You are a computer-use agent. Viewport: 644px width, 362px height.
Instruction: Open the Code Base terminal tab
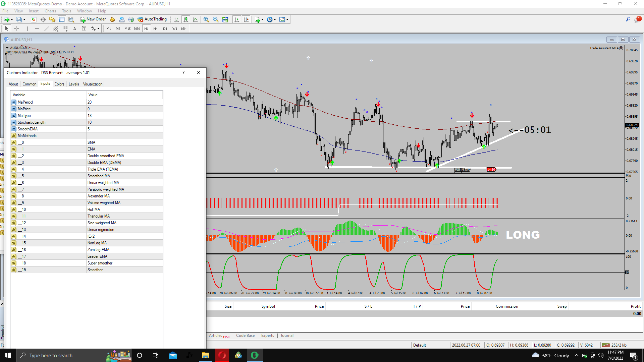[245, 336]
